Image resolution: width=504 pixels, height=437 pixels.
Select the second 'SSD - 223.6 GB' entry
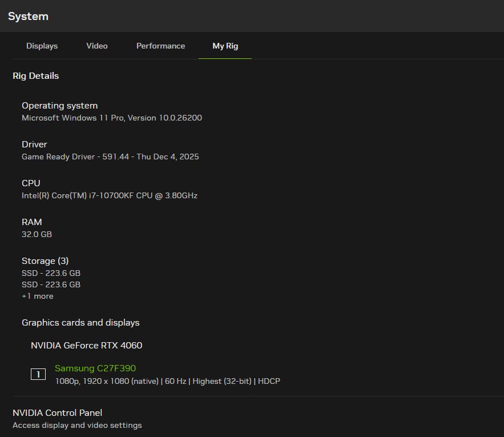(51, 285)
